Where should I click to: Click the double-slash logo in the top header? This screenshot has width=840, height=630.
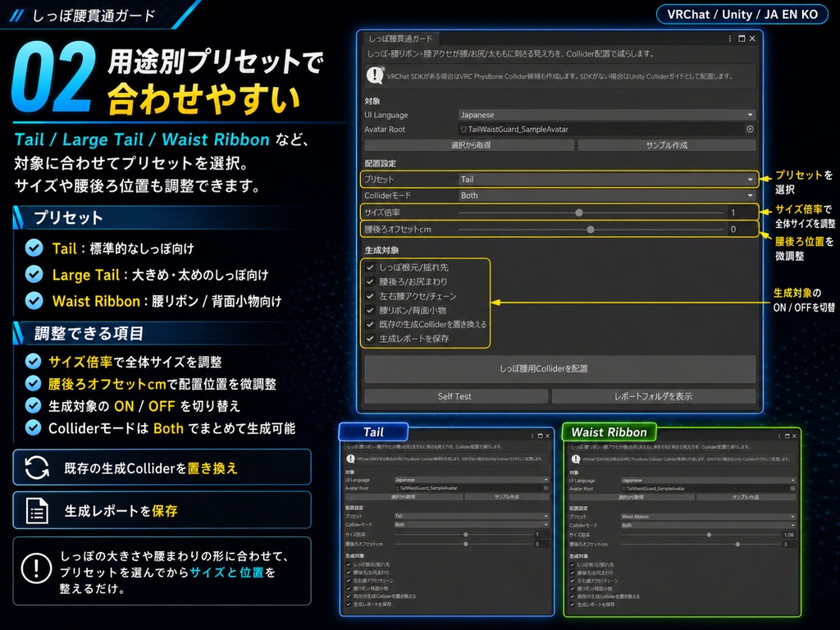pos(16,16)
